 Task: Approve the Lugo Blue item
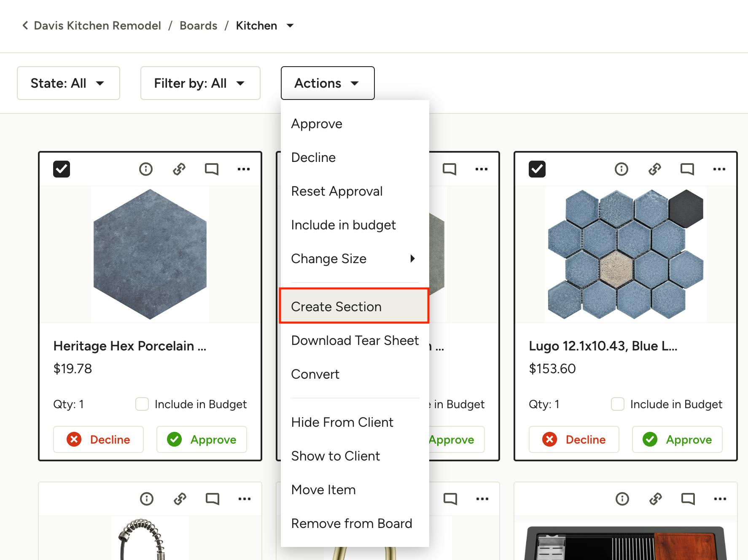click(677, 439)
